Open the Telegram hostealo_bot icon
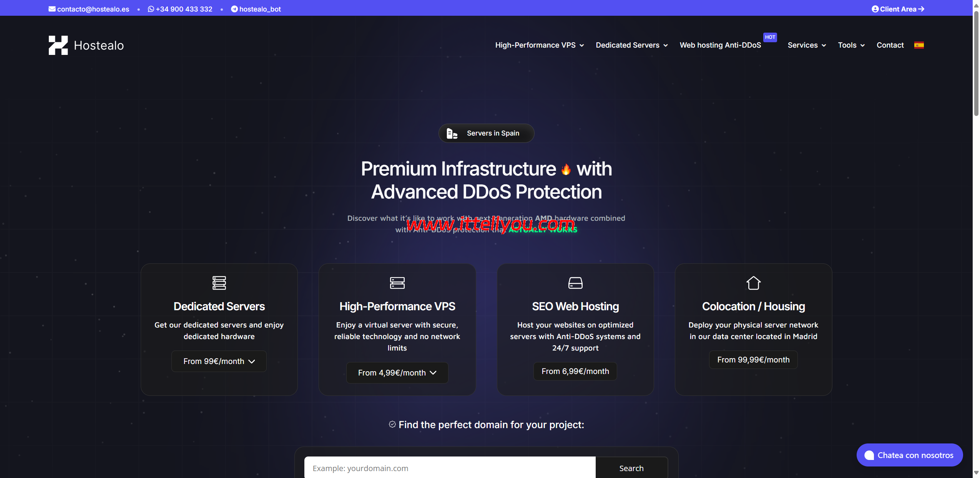 pyautogui.click(x=234, y=8)
